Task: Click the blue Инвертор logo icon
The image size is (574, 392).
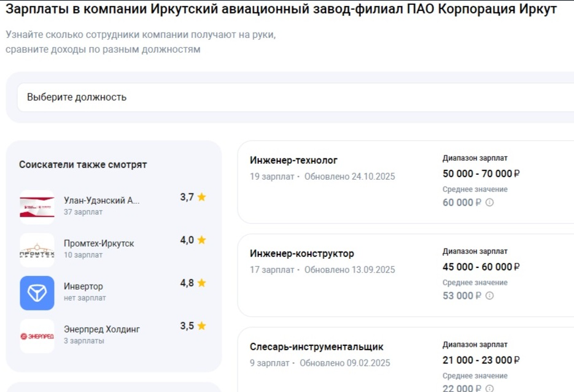Action: [x=37, y=293]
